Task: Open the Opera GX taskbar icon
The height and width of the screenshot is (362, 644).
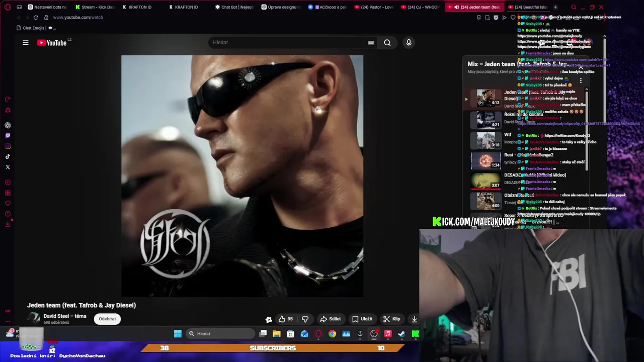Action: pyautogui.click(x=318, y=334)
